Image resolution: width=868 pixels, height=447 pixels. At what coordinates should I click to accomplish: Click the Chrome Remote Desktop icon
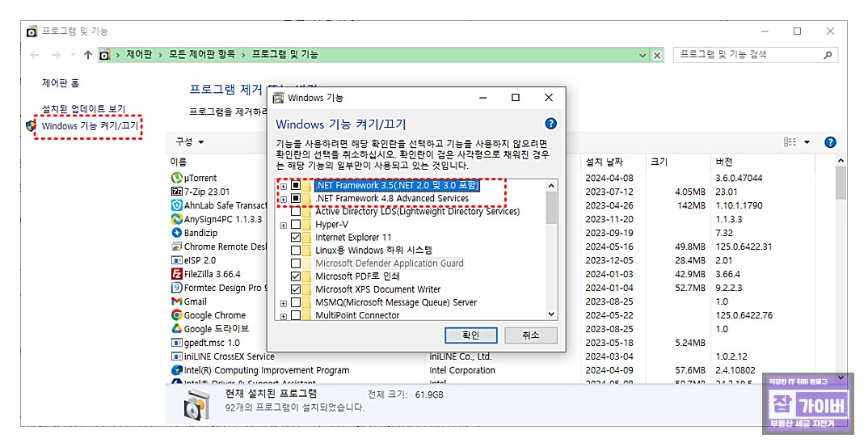(176, 247)
